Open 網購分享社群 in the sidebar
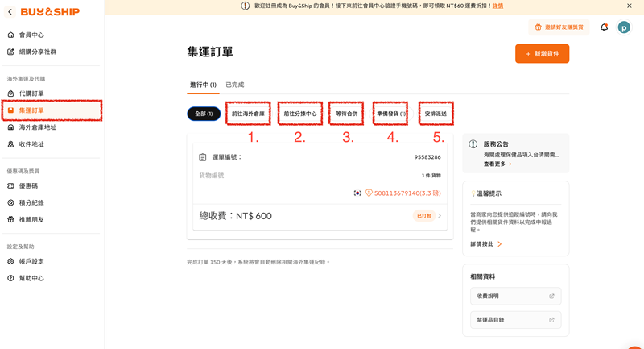The height and width of the screenshot is (349, 644). (x=37, y=52)
